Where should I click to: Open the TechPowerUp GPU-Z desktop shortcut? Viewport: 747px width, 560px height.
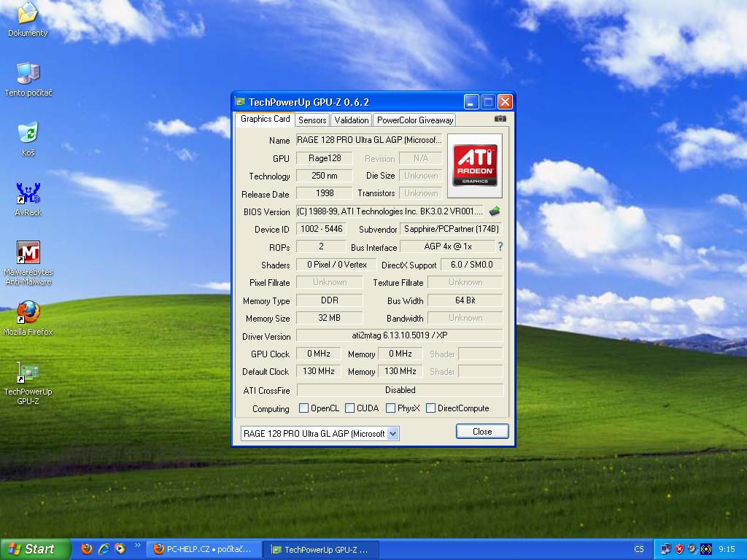click(28, 373)
